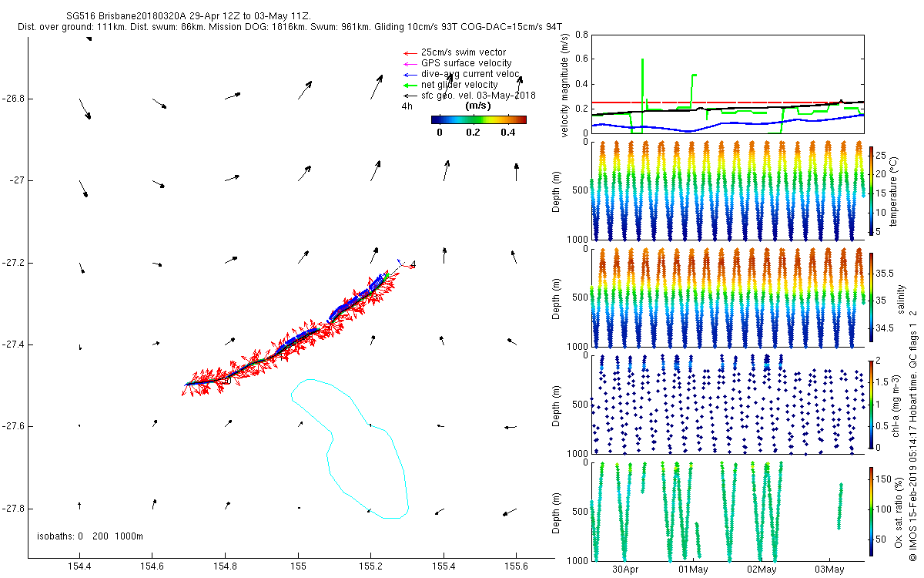The image size is (924, 578).
Task: Click the '4' marker at the track end
Action: (413, 264)
